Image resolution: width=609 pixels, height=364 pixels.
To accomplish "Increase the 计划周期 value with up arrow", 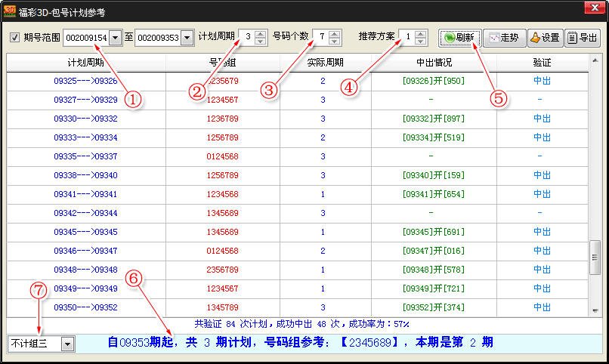I will pyautogui.click(x=261, y=34).
